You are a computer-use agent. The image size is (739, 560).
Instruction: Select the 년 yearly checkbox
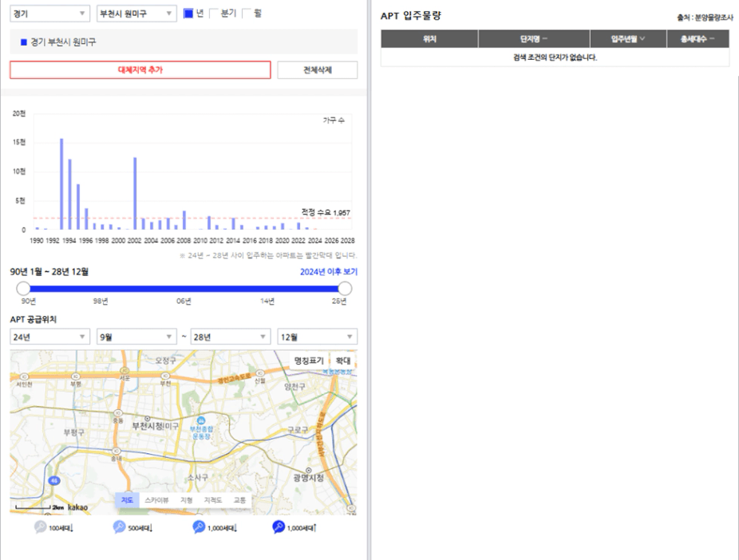[188, 14]
